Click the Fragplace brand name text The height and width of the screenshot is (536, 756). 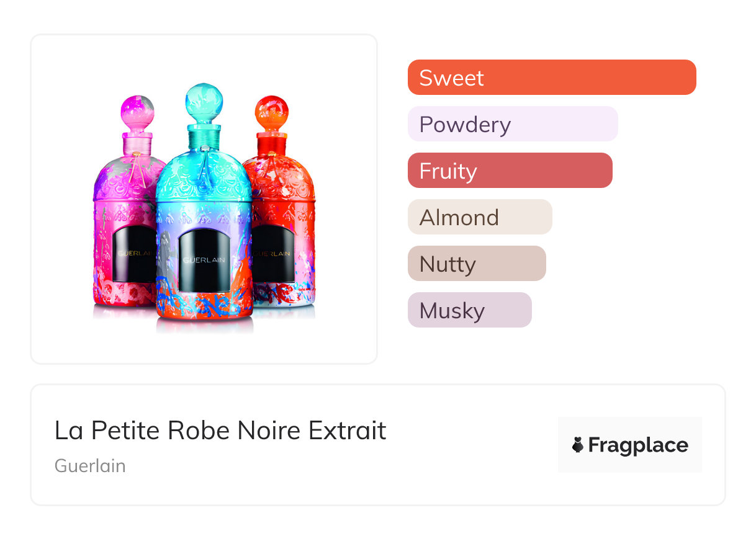tap(638, 445)
